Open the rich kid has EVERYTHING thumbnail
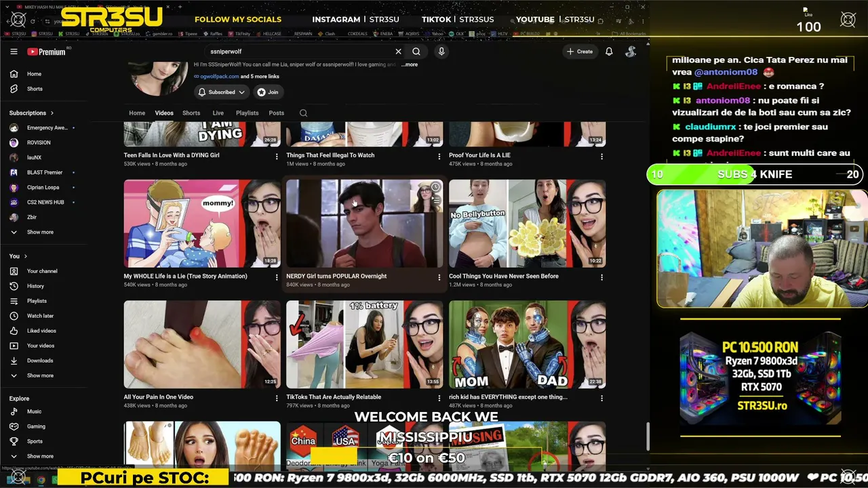The height and width of the screenshot is (488, 868). click(x=527, y=344)
